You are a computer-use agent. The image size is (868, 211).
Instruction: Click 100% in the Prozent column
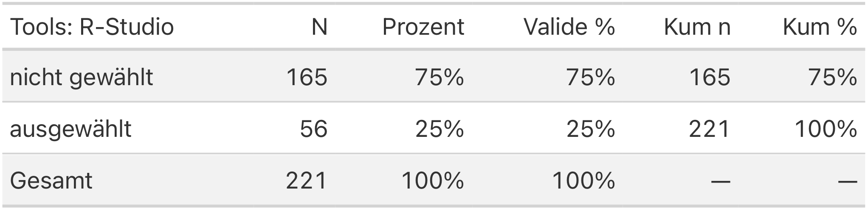click(432, 180)
